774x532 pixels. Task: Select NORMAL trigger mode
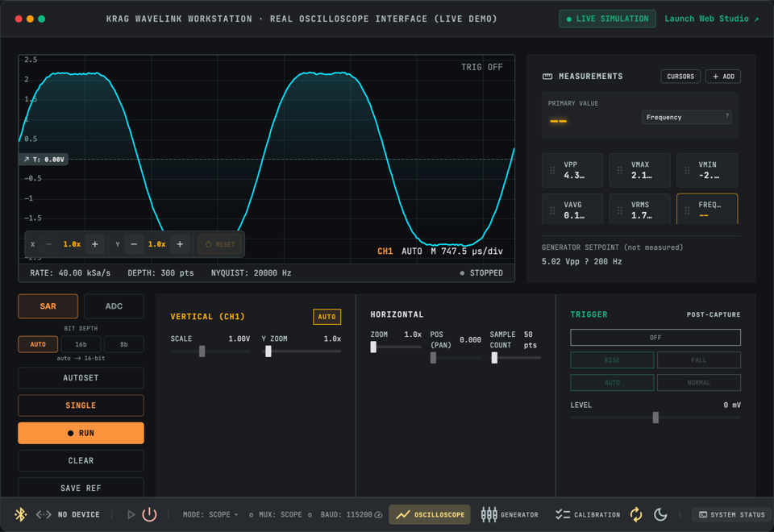click(x=699, y=383)
